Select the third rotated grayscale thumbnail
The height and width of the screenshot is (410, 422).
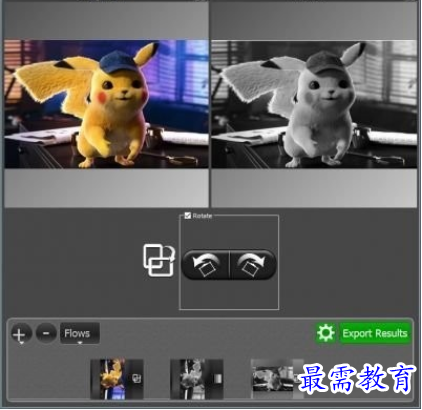[x=277, y=379]
